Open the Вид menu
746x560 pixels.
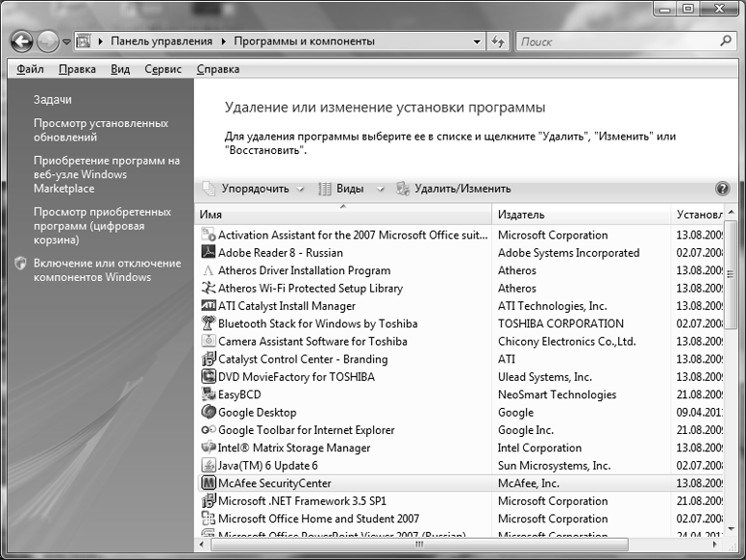(120, 70)
